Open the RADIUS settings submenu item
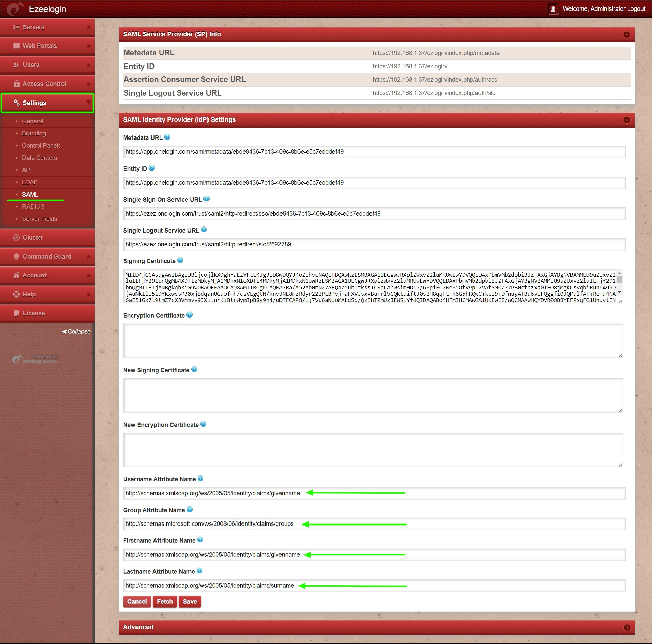Image resolution: width=652 pixels, height=644 pixels. [33, 207]
